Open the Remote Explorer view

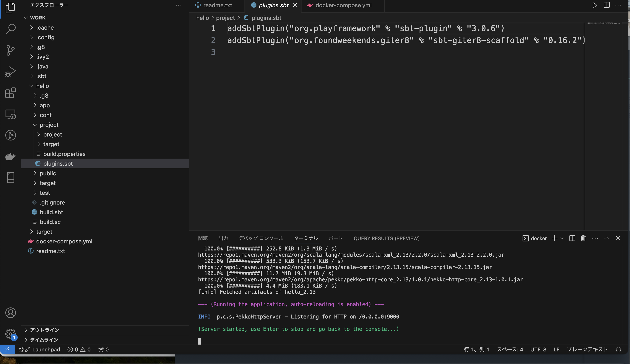11,114
